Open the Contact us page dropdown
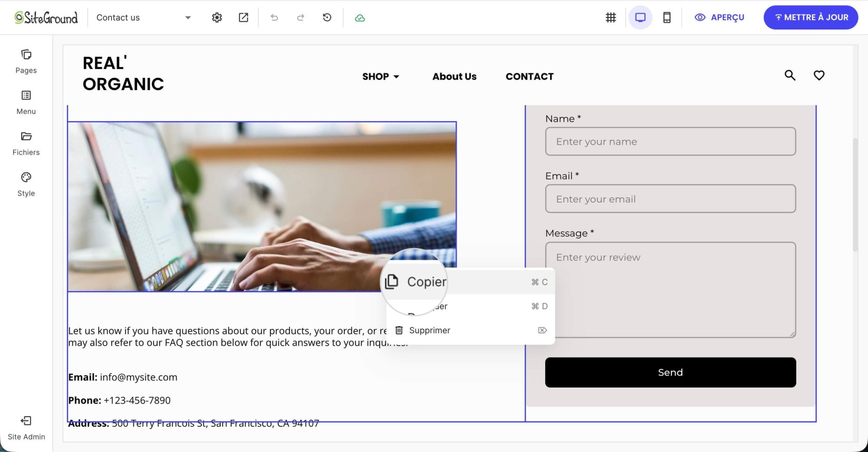This screenshot has height=452, width=868. point(143,17)
